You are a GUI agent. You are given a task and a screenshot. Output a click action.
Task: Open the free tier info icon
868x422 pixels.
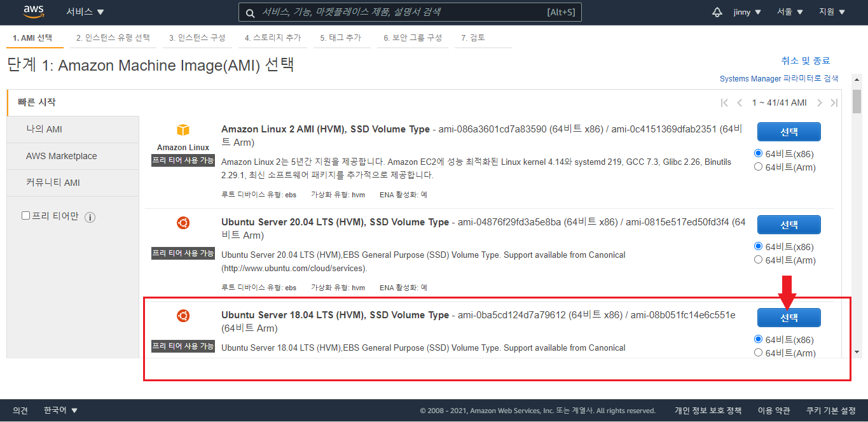(x=90, y=217)
